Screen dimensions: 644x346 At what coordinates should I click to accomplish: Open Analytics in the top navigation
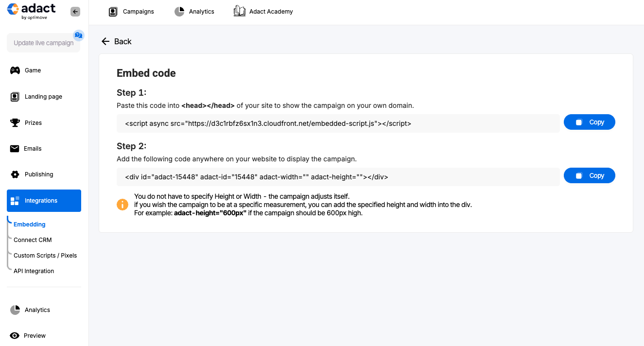coord(194,12)
